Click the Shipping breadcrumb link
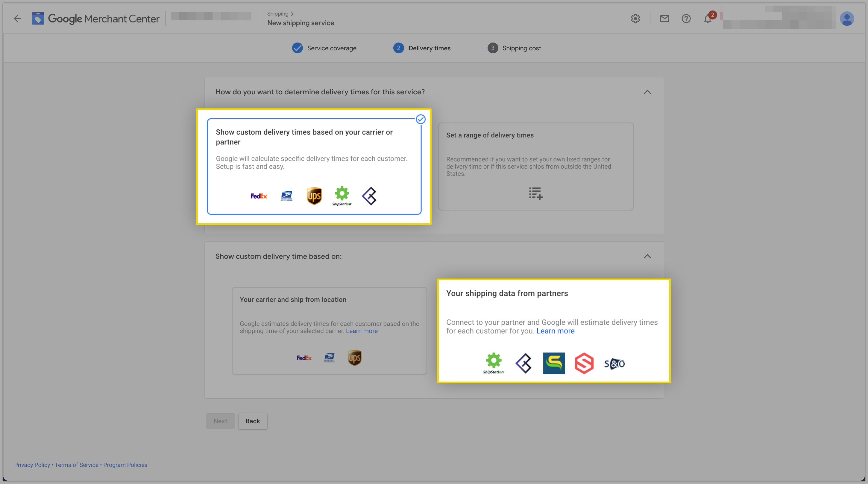Screen dimensions: 868x484 [x=278, y=13]
